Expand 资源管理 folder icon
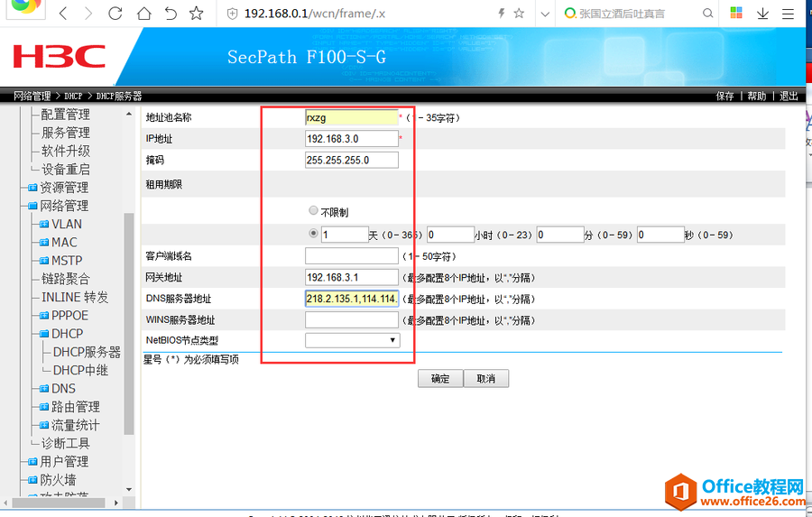This screenshot has height=517, width=812. pos(32,188)
